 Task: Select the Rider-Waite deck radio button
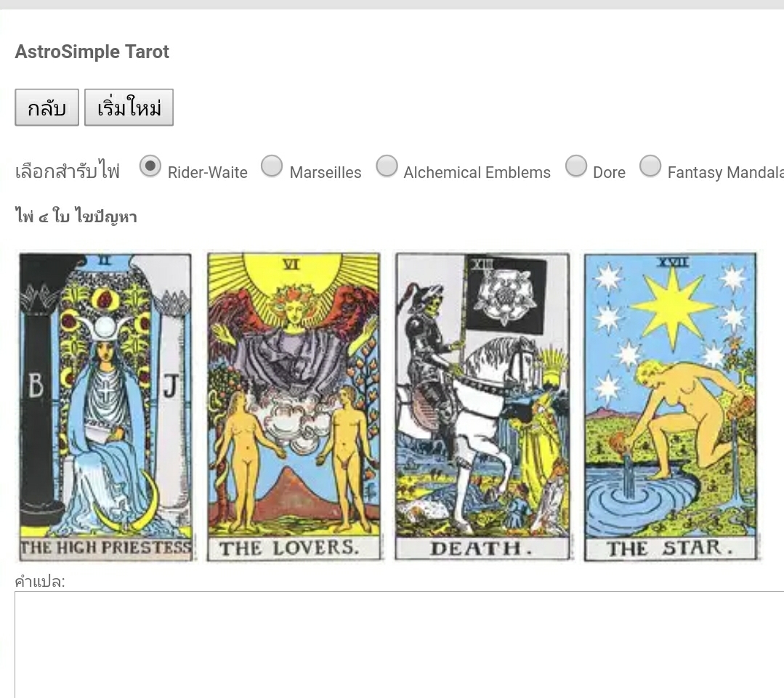tap(150, 166)
